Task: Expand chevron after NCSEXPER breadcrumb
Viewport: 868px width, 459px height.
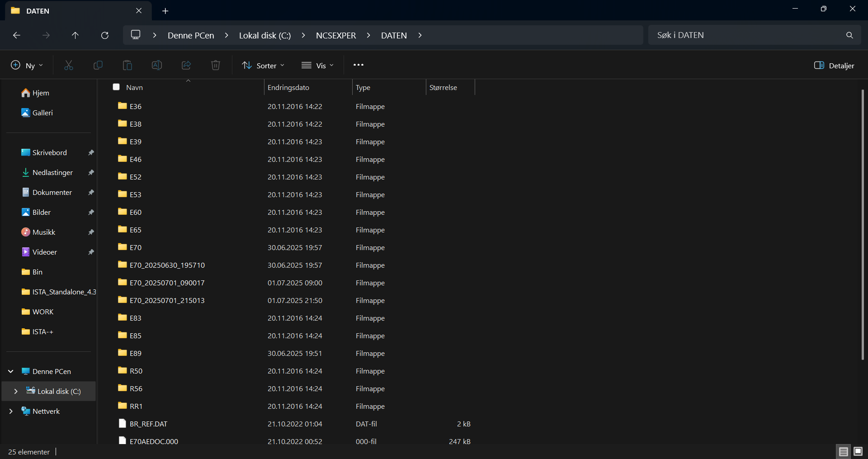Action: tap(368, 35)
